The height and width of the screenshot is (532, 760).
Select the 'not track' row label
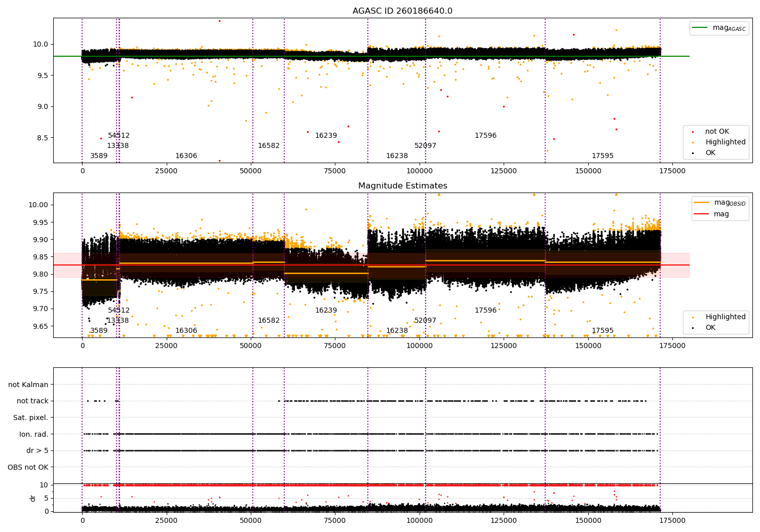click(x=32, y=401)
